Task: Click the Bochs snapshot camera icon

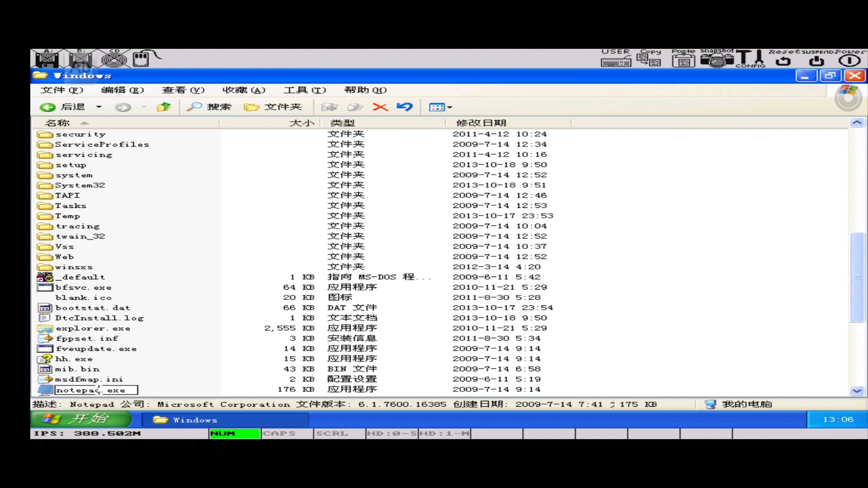Action: click(x=717, y=58)
